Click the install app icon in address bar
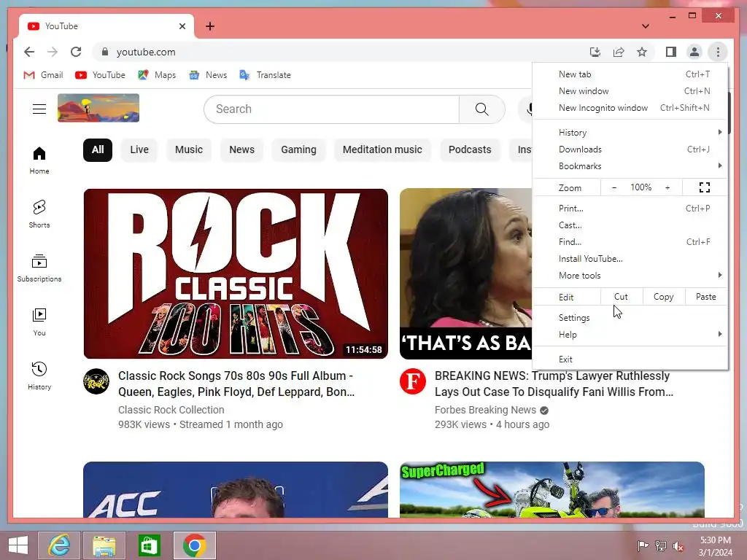Viewport: 747px width, 560px height. click(x=595, y=52)
